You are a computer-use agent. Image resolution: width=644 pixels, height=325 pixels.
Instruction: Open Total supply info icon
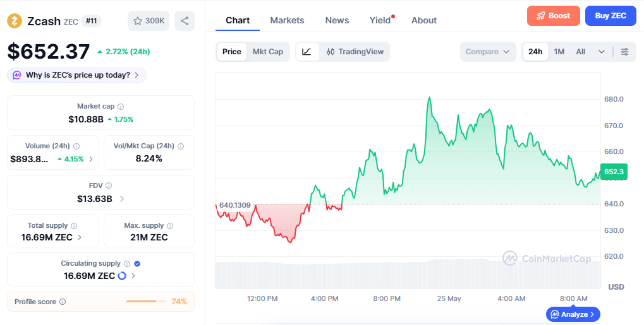tap(74, 226)
